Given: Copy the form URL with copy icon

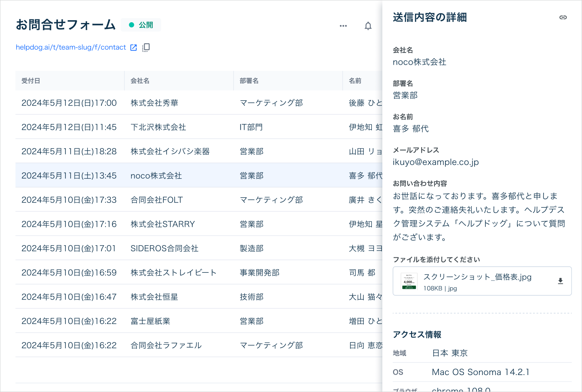Looking at the screenshot, I should (x=146, y=48).
